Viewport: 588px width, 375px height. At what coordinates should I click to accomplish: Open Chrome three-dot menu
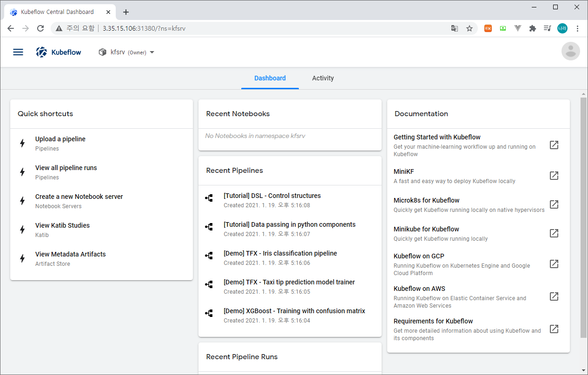pos(577,28)
